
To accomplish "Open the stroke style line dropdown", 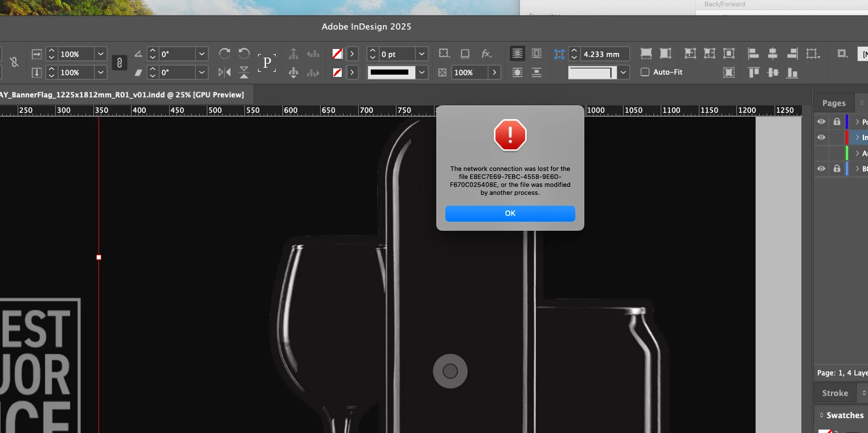I will tap(422, 72).
